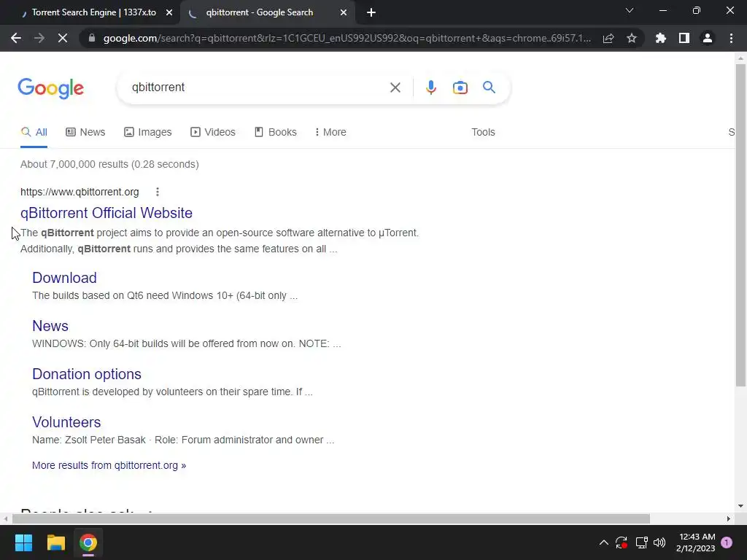Screen dimensions: 747x560
Task: Open Chrome's three-dot menu
Action: pyautogui.click(x=731, y=38)
